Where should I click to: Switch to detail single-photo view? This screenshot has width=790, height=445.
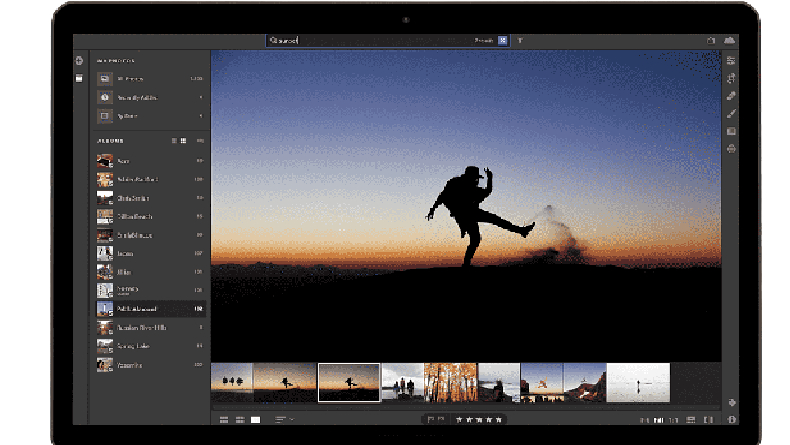(x=255, y=419)
